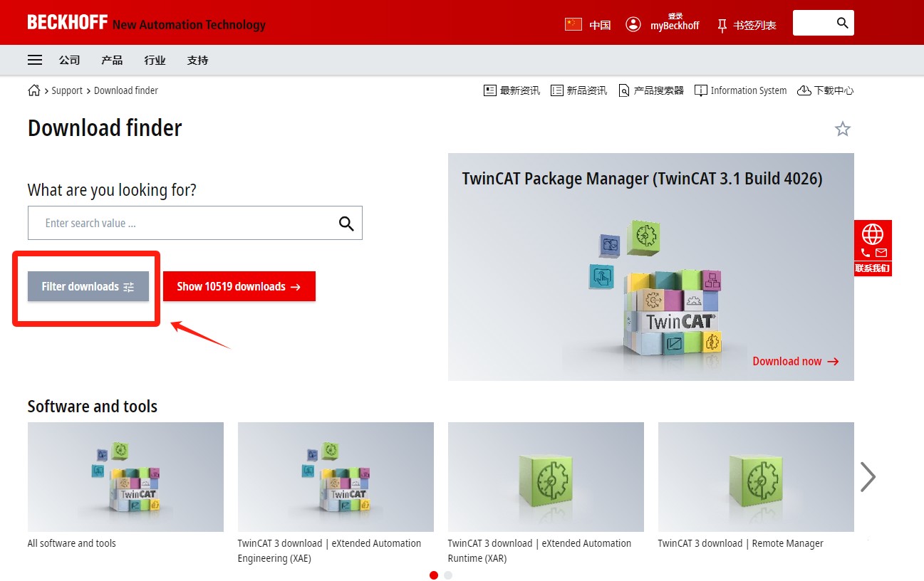The height and width of the screenshot is (581, 924).
Task: Click the header search magnifier icon
Action: (843, 23)
